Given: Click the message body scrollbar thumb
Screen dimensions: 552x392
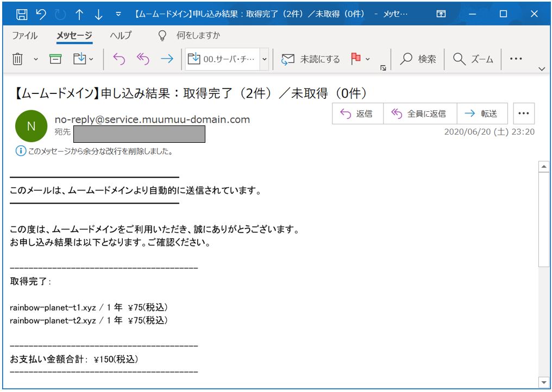Looking at the screenshot, I should pyautogui.click(x=544, y=219).
